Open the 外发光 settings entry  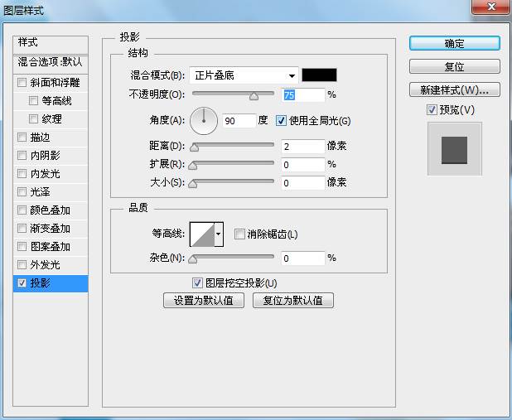tap(45, 264)
